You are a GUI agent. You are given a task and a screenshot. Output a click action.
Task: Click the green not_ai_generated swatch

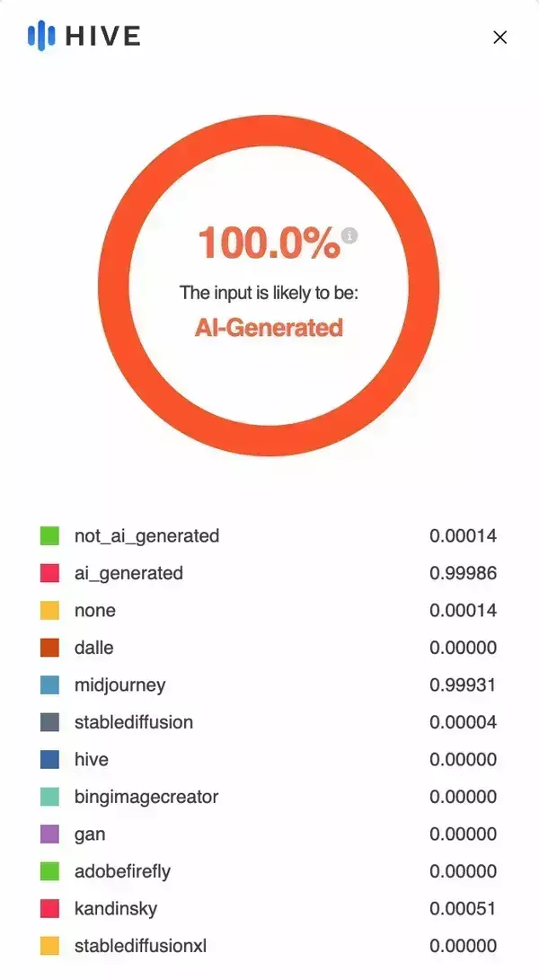49,536
